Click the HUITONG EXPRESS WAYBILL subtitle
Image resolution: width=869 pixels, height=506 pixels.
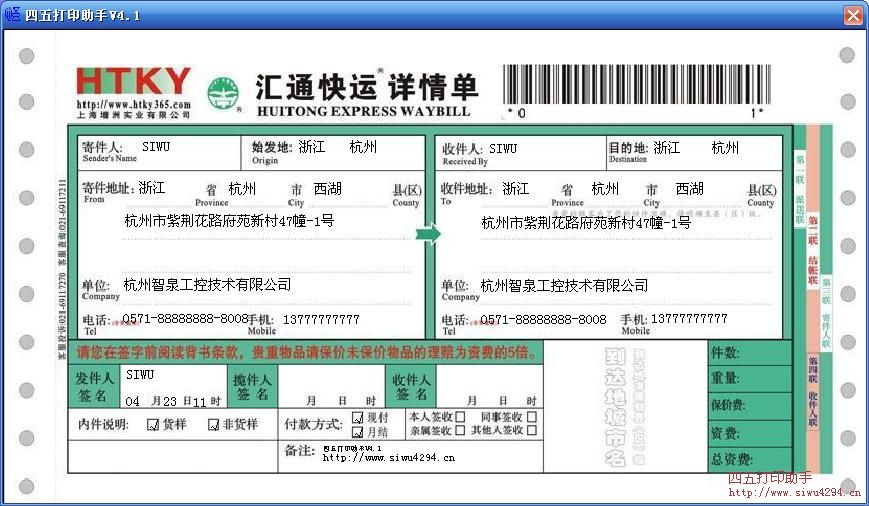pos(364,111)
